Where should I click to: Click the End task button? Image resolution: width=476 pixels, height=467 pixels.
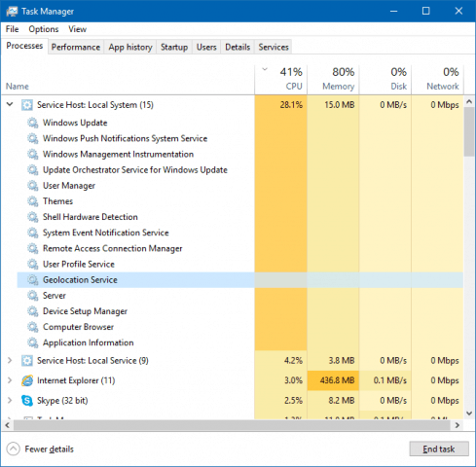point(439,449)
